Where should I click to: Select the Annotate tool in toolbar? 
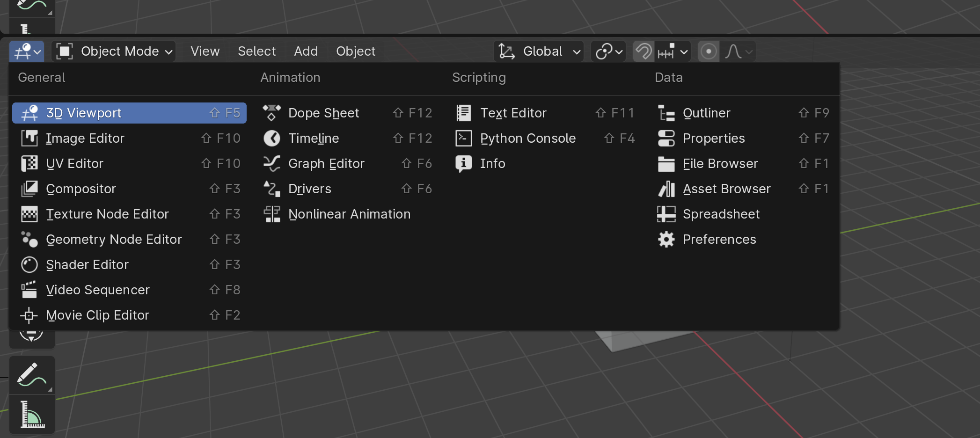[32, 375]
